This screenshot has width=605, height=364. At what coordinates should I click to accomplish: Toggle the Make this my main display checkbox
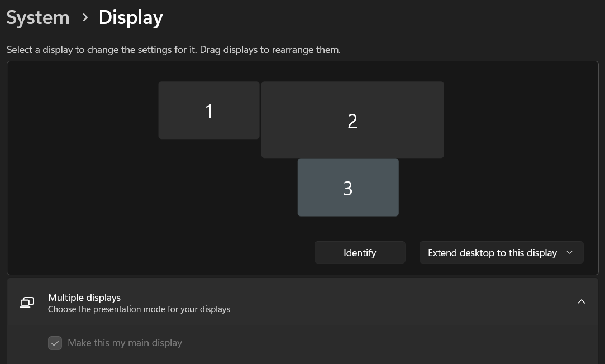click(x=55, y=343)
